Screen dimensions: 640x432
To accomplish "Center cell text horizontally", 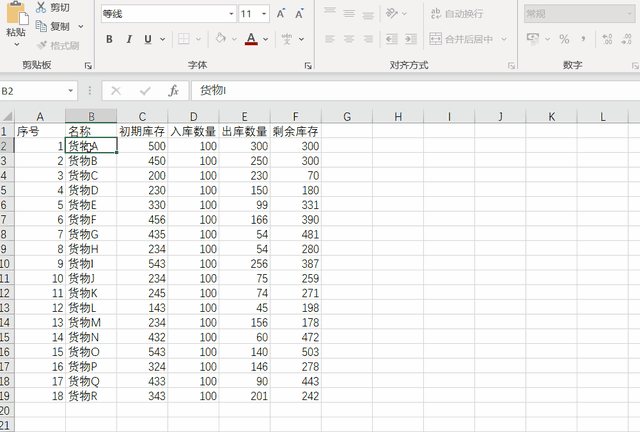I will click(x=349, y=39).
